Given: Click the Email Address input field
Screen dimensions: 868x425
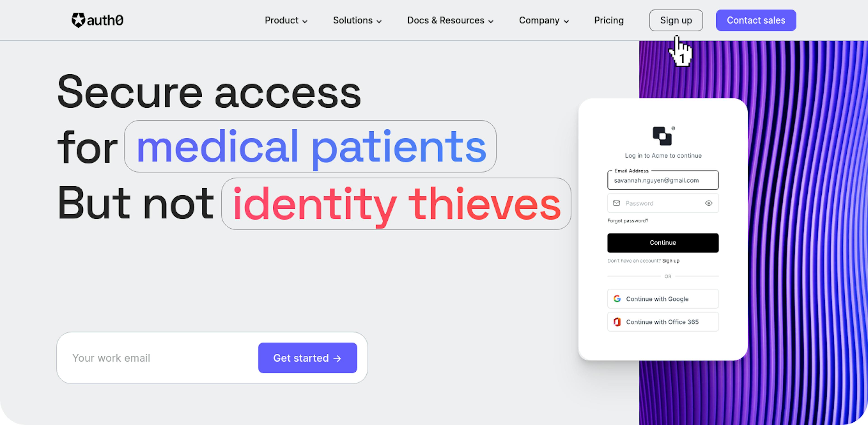Looking at the screenshot, I should pos(663,180).
